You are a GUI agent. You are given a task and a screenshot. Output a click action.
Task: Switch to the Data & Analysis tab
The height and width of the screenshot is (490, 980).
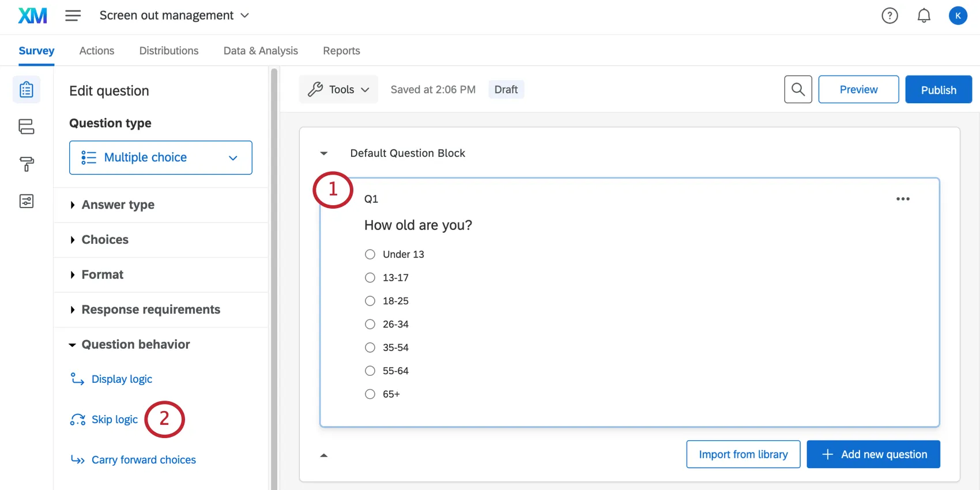pos(261,51)
